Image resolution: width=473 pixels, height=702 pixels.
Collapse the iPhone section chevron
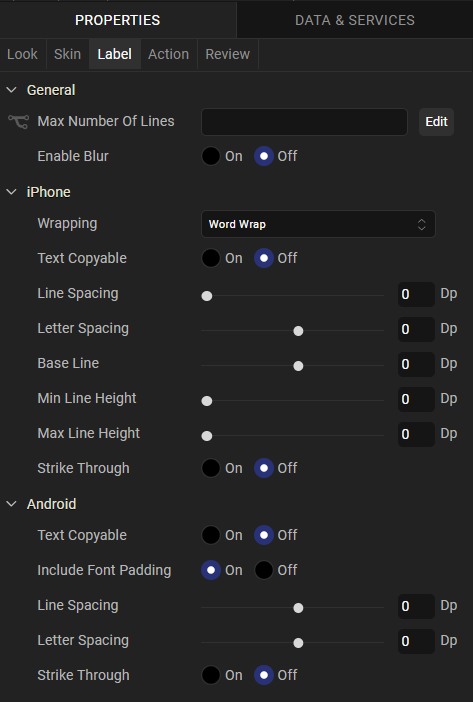tap(12, 192)
